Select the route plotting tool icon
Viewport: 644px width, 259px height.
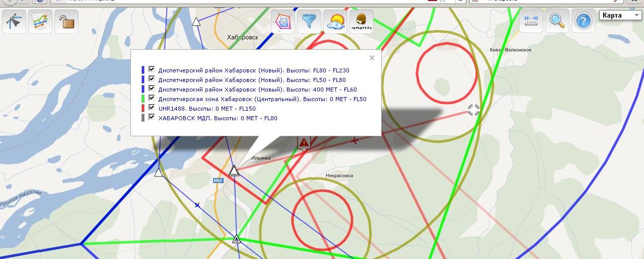[14, 21]
